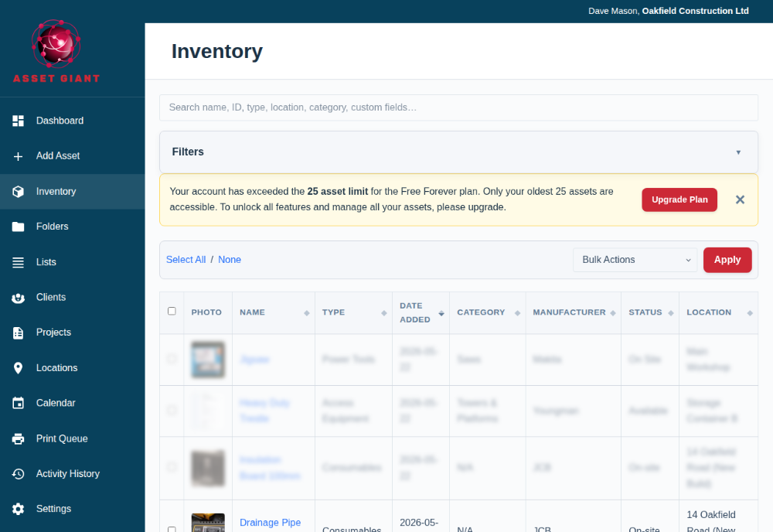Click the Photo column header
The image size is (773, 532).
pos(206,312)
